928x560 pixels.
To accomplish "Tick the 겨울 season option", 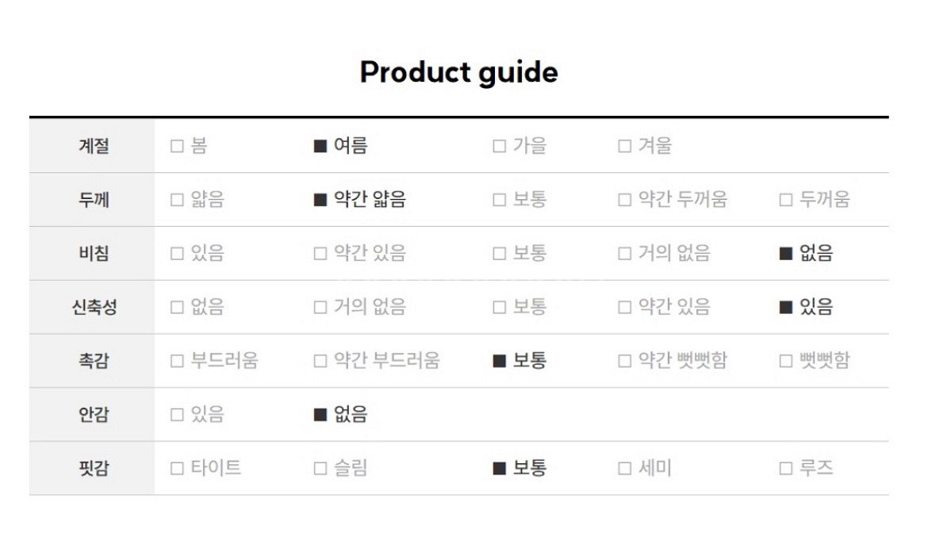I will (625, 146).
